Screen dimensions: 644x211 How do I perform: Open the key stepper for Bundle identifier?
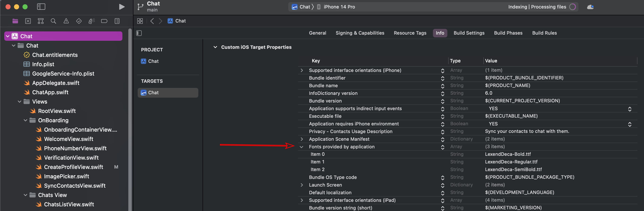coord(442,78)
